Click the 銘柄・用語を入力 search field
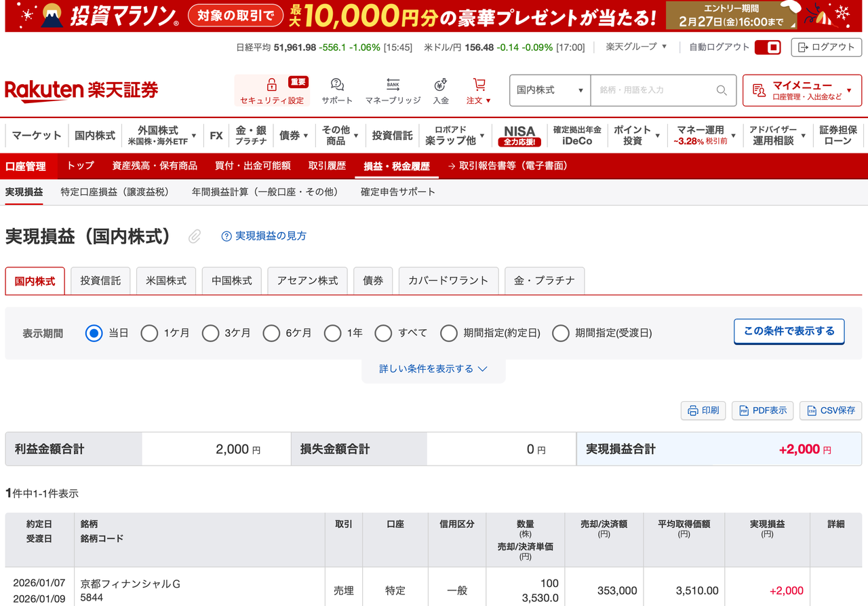The image size is (868, 606). click(651, 90)
